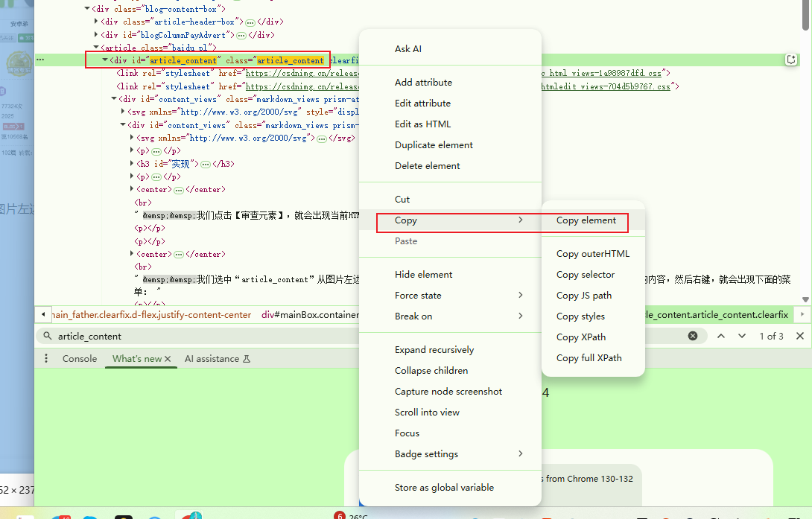Jump to next search result arrow
The width and height of the screenshot is (812, 519).
pos(742,337)
